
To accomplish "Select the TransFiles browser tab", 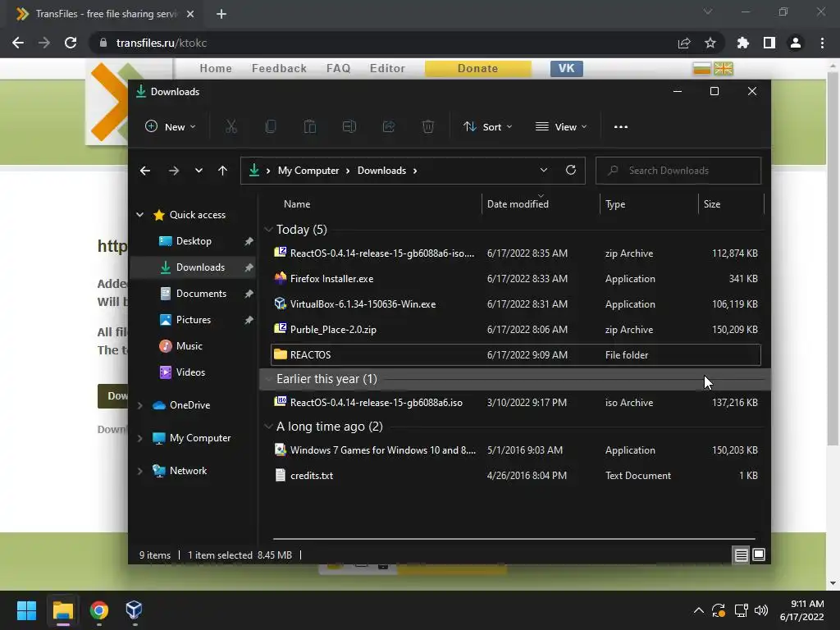I will pyautogui.click(x=104, y=14).
